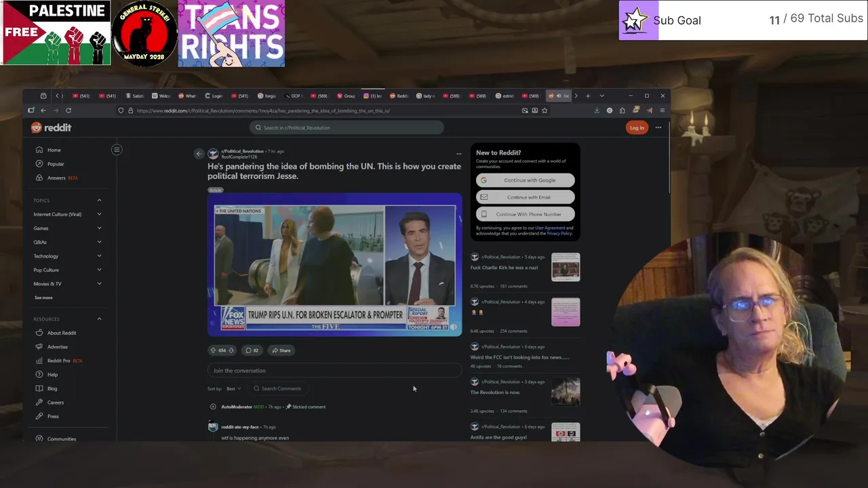Switch to the GOP browser tab
This screenshot has width=868, height=488.
click(294, 96)
